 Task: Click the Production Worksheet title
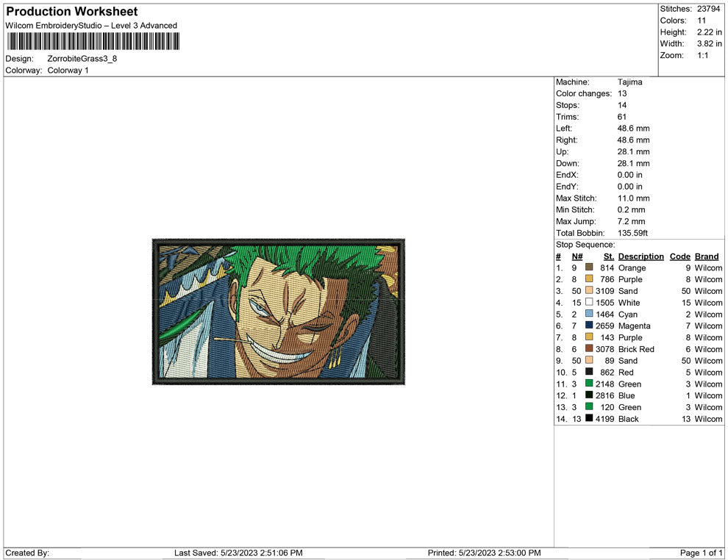(72, 12)
